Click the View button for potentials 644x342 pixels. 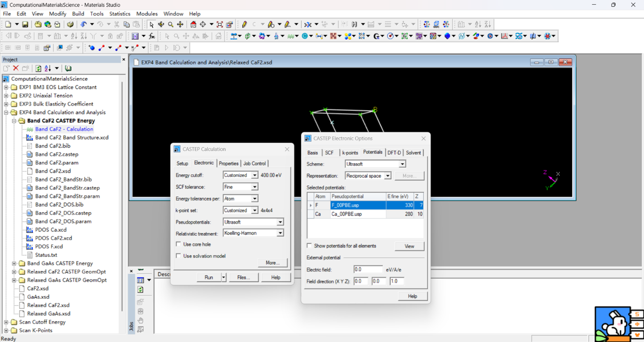(x=409, y=246)
